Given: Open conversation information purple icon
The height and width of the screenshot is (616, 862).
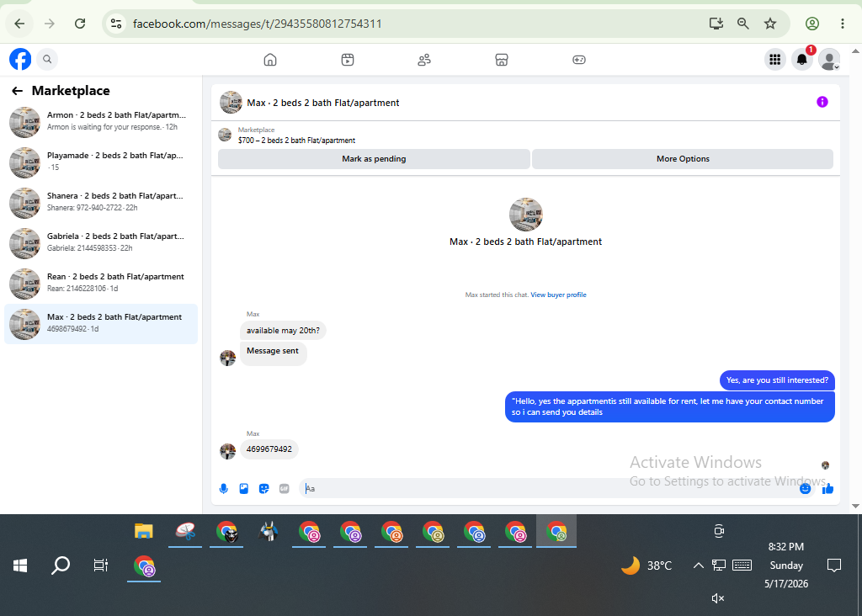Looking at the screenshot, I should (x=822, y=102).
